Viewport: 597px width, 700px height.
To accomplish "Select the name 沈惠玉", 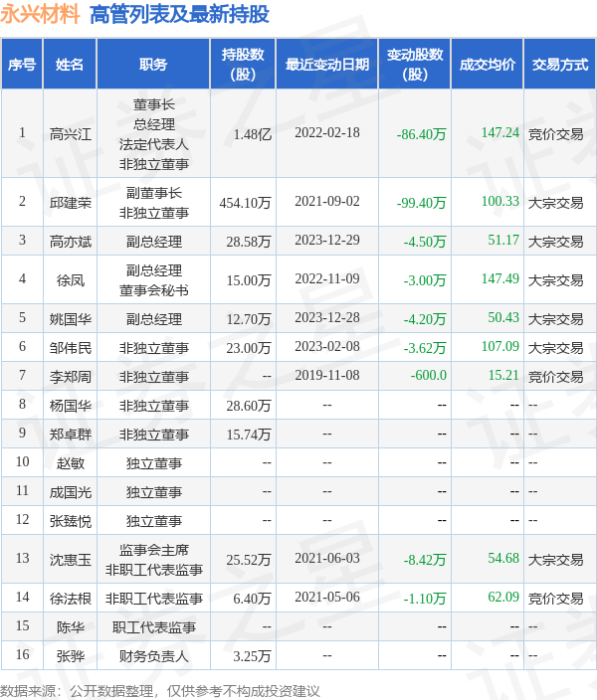I will (x=71, y=560).
